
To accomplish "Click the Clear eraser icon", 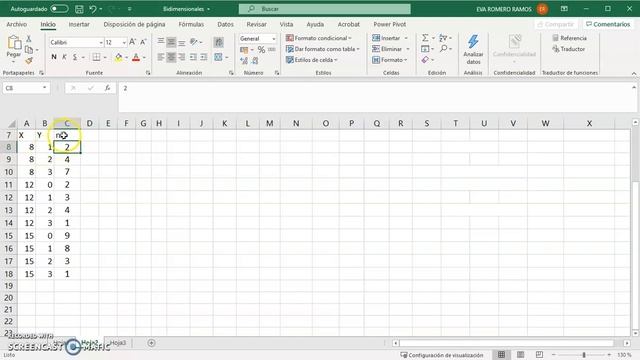I will click(425, 60).
